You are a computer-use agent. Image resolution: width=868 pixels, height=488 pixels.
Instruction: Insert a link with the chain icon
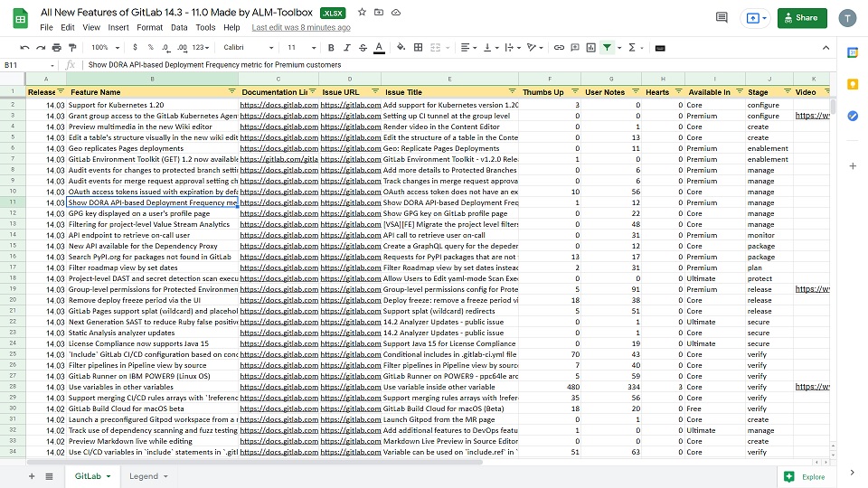(x=559, y=48)
